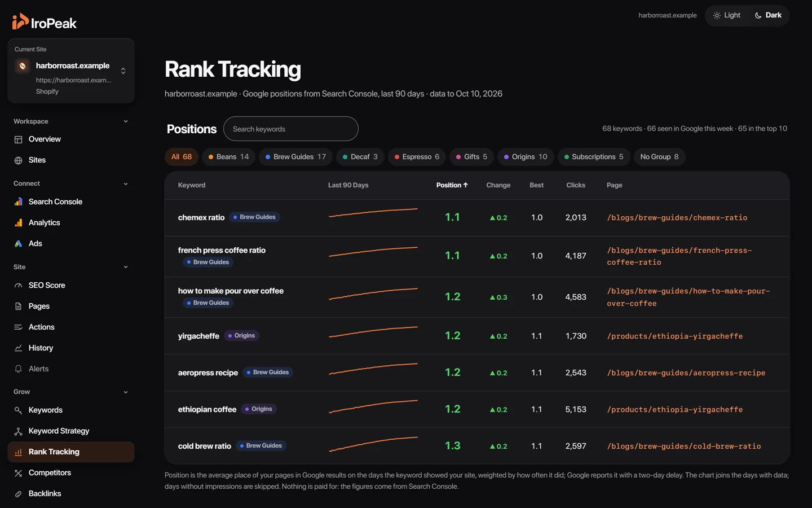Open the Competitors crossed-swords icon
This screenshot has height=508, width=812.
[18, 473]
